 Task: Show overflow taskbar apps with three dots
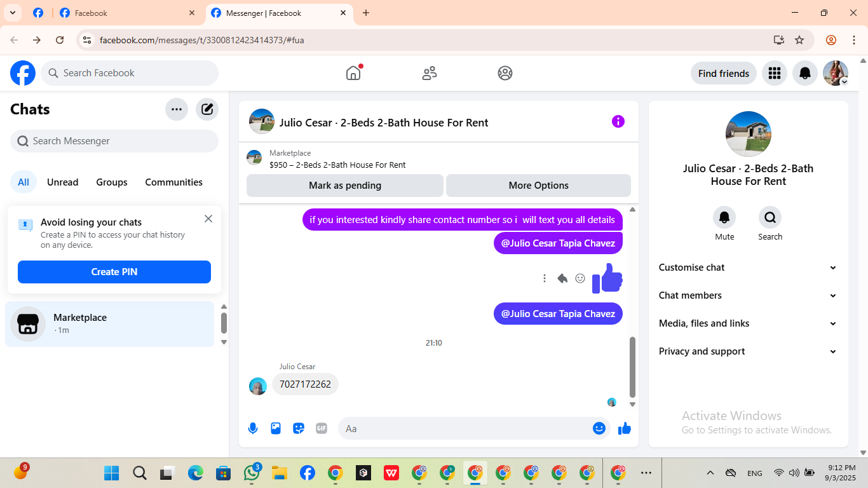pos(646,473)
